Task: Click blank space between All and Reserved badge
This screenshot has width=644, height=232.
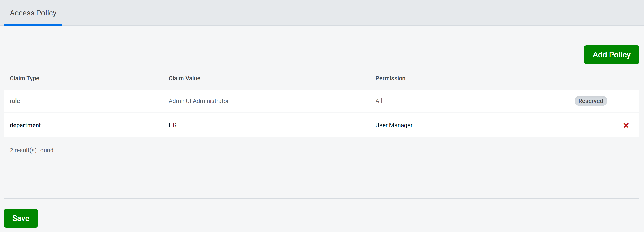Action: click(x=475, y=101)
